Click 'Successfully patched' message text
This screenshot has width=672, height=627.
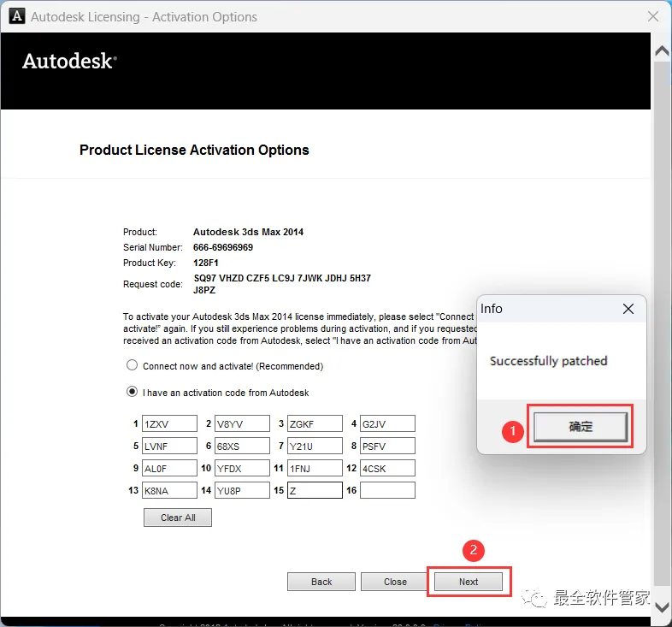pyautogui.click(x=549, y=361)
